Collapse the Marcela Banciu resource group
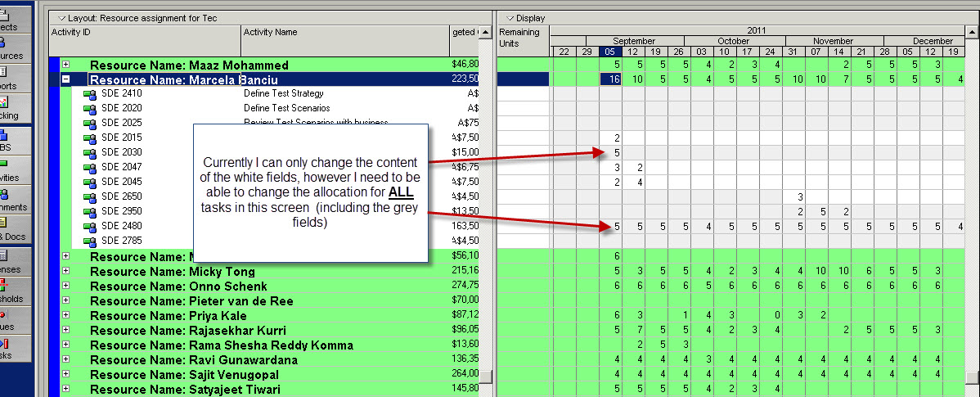Image resolution: width=980 pixels, height=397 pixels. [65, 79]
